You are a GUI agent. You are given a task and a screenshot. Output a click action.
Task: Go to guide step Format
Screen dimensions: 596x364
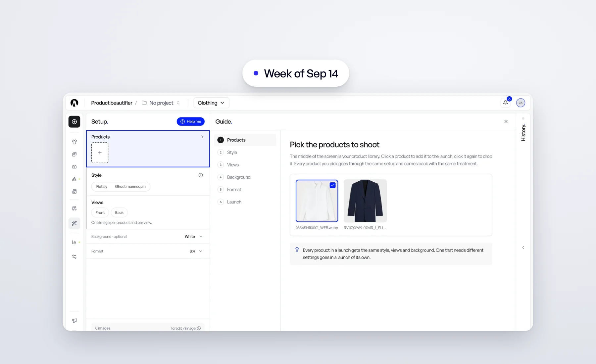(x=245, y=190)
